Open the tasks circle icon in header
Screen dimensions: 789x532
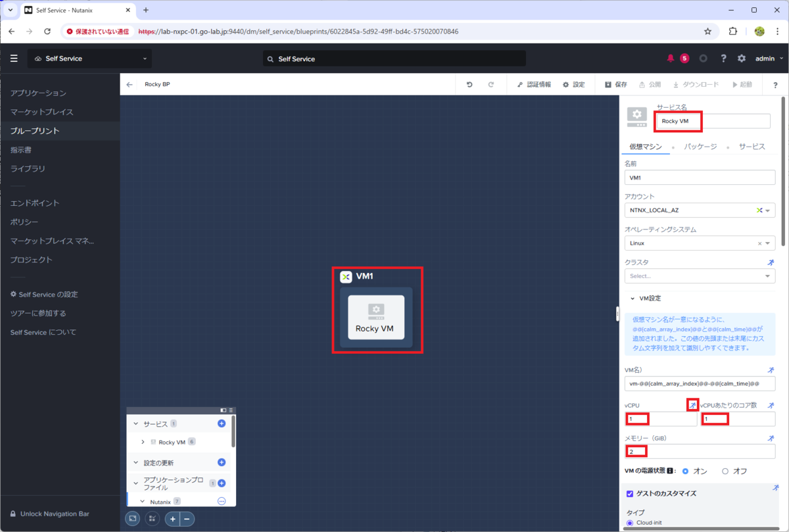pos(704,59)
